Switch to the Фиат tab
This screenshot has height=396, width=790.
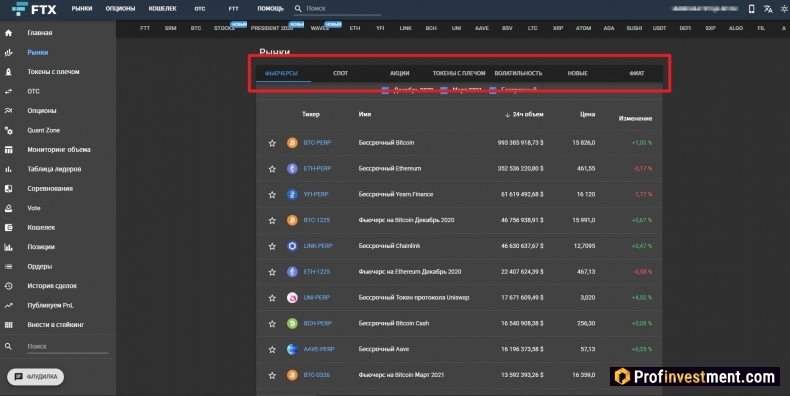637,73
